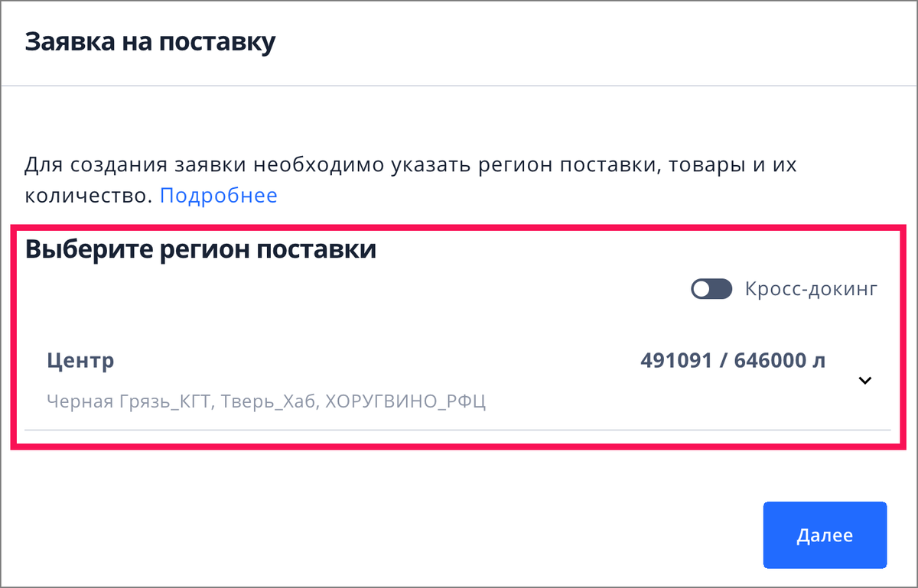
Task: Click the Кросс-докинг toggle knob
Action: (x=702, y=288)
